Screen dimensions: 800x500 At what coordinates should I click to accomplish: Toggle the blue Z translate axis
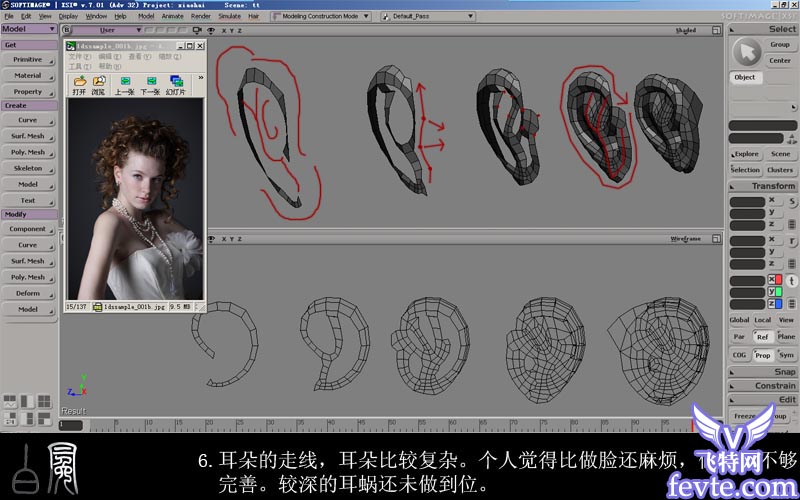click(x=775, y=304)
